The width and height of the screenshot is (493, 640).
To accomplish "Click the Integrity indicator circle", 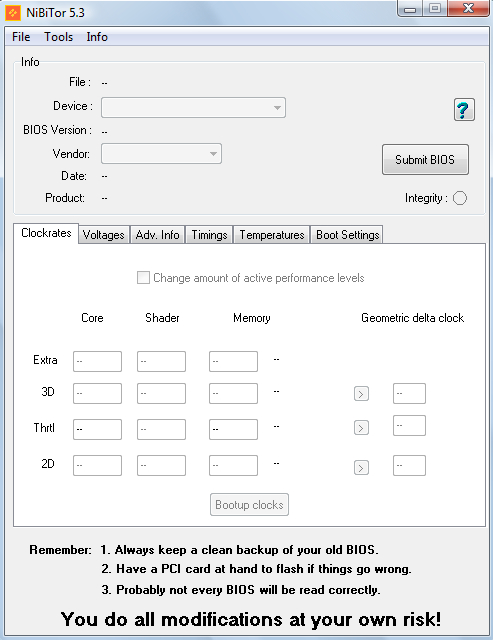I will point(460,198).
